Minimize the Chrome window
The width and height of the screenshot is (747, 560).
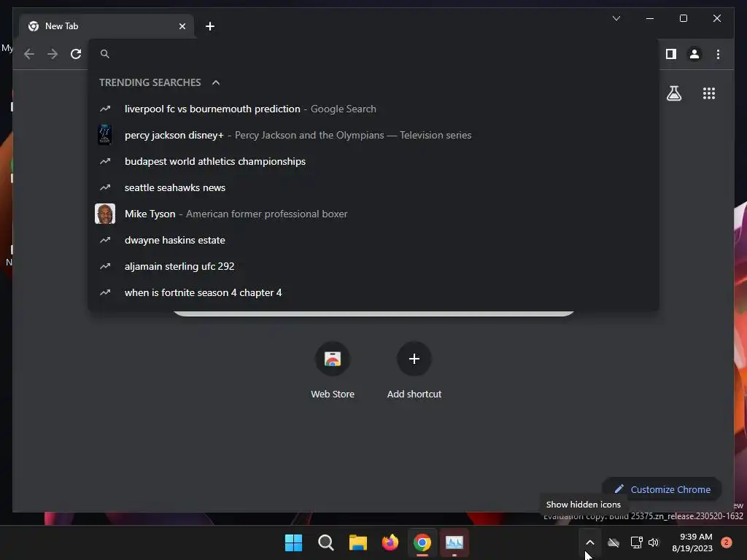[650, 18]
